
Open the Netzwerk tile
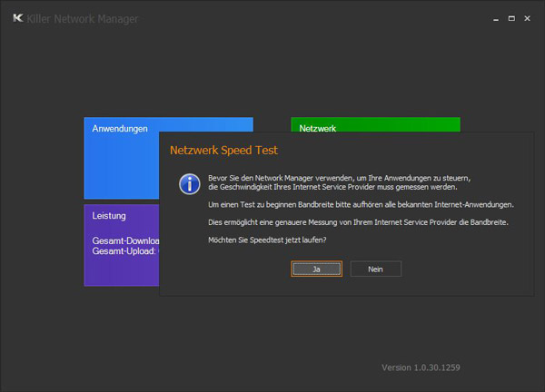pos(375,124)
